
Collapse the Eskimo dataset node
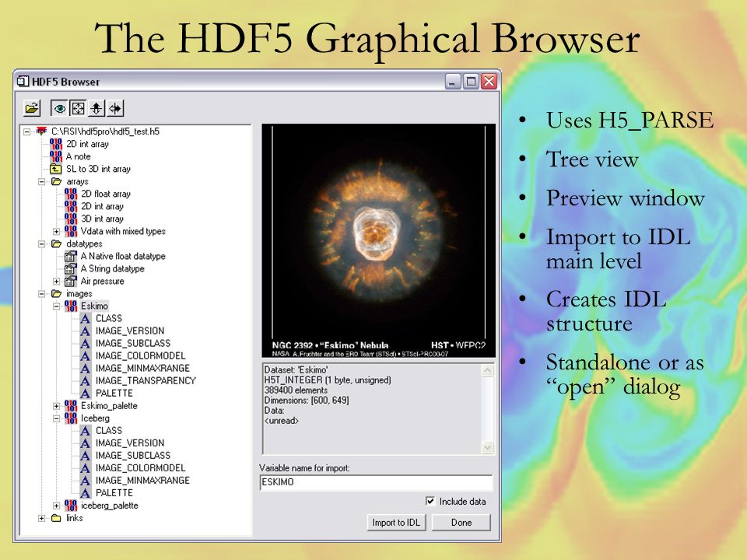[x=57, y=306]
